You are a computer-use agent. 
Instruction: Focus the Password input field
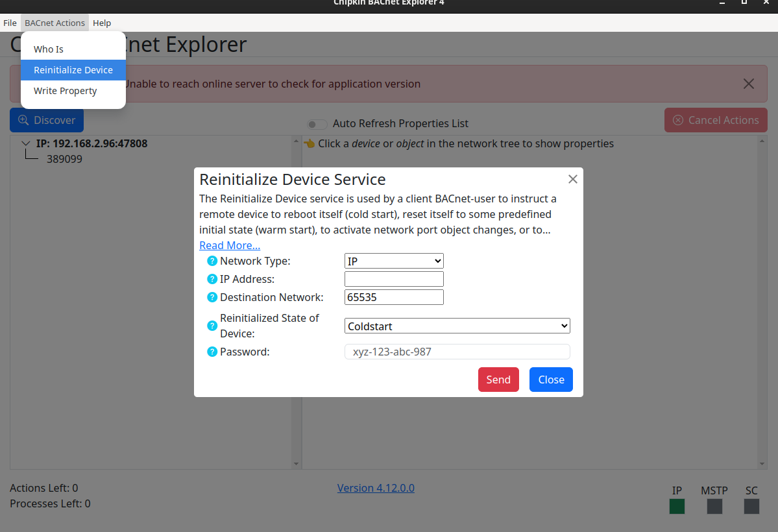[x=457, y=352]
